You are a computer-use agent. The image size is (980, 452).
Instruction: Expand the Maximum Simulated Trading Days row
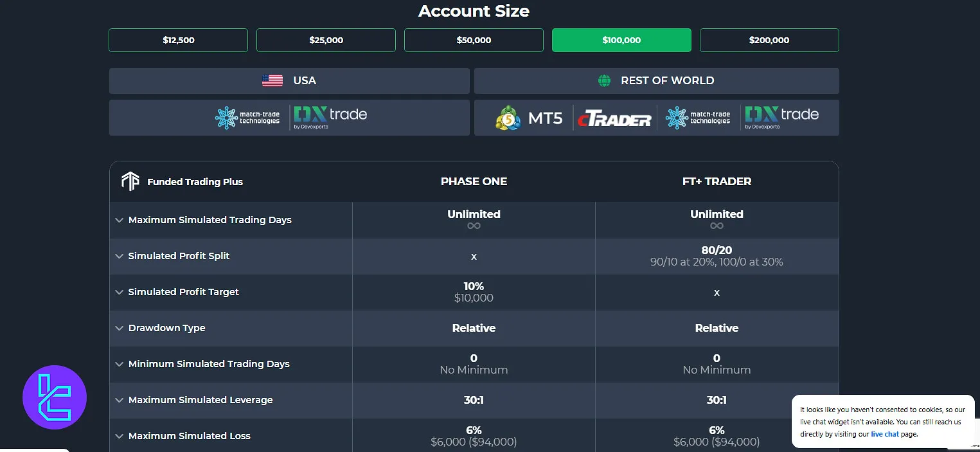(120, 220)
